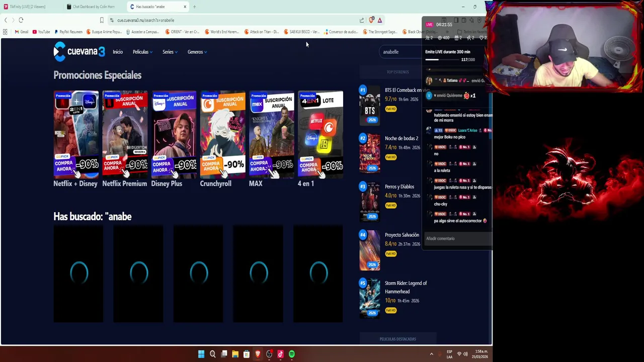Open Gmail bookmark
The width and height of the screenshot is (644, 362).
click(x=22, y=32)
